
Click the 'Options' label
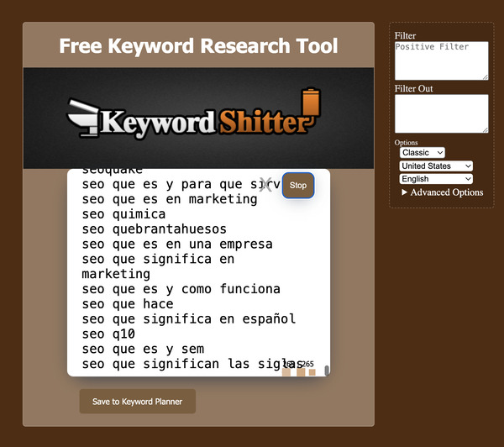406,143
